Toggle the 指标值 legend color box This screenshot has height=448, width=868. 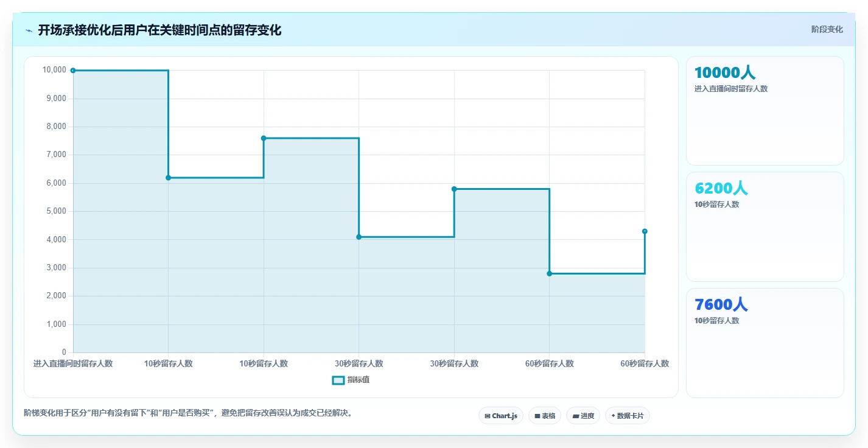[338, 380]
